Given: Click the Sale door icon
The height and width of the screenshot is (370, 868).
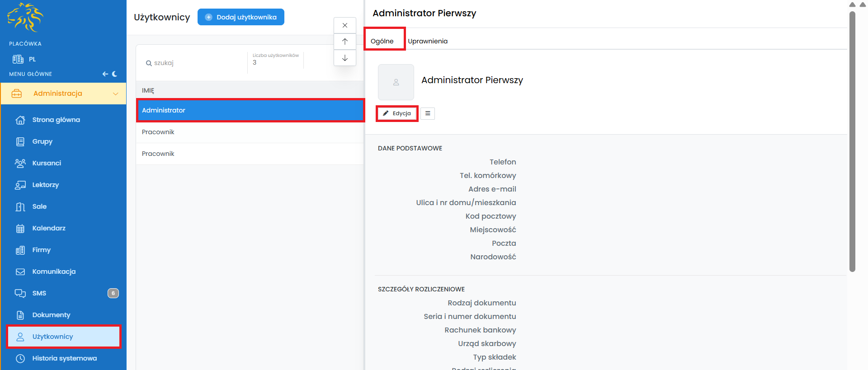Looking at the screenshot, I should coord(20,207).
